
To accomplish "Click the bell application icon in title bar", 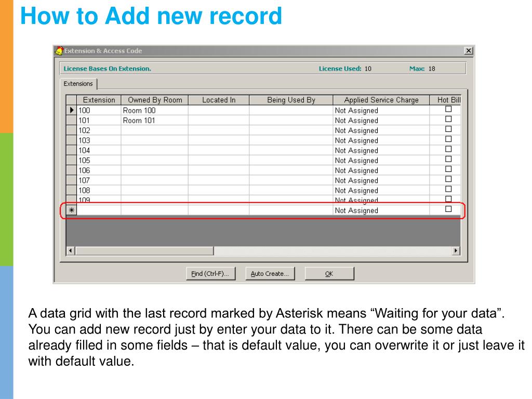I will tap(59, 51).
